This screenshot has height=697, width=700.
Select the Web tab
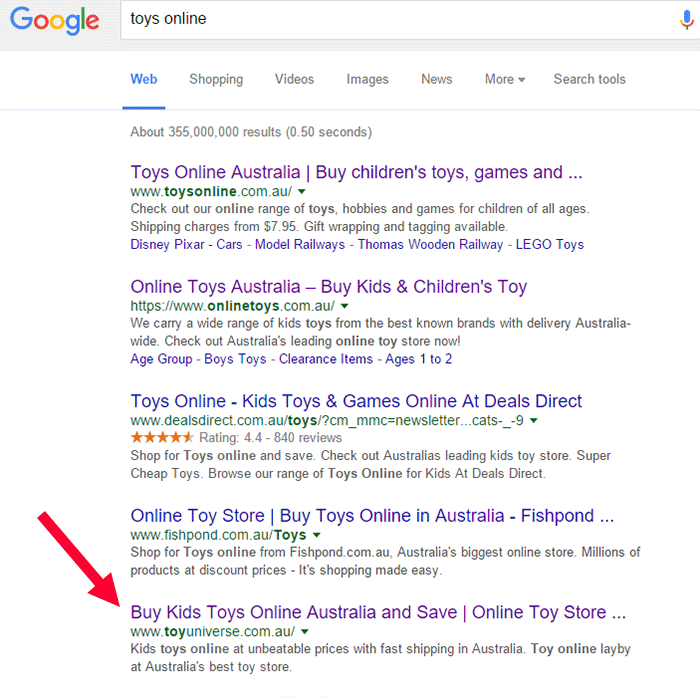pos(144,79)
